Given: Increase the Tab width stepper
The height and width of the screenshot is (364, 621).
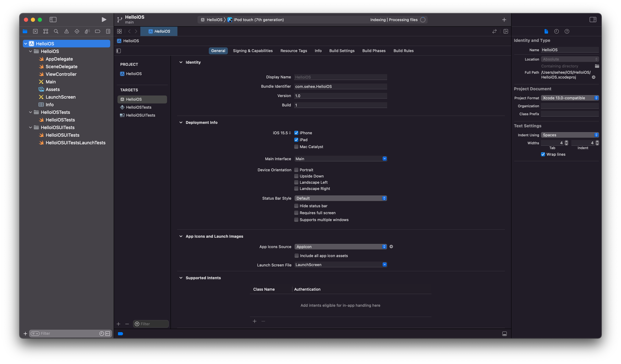Looking at the screenshot, I should 566,142.
